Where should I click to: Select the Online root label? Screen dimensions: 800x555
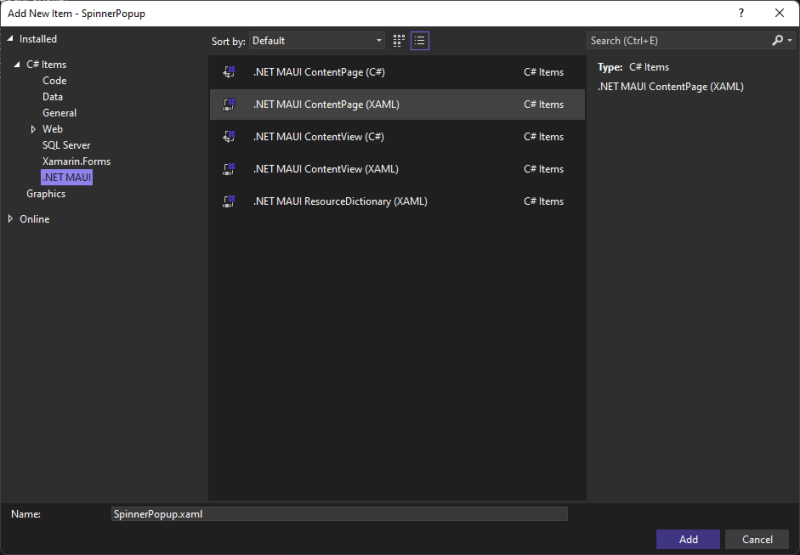click(x=35, y=219)
